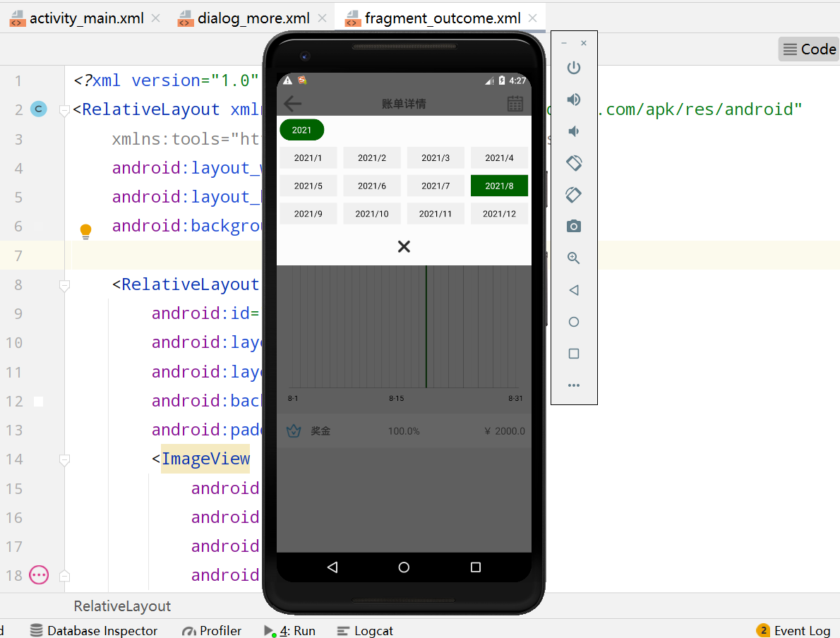
Task: Select month 2021/2
Action: click(x=372, y=157)
